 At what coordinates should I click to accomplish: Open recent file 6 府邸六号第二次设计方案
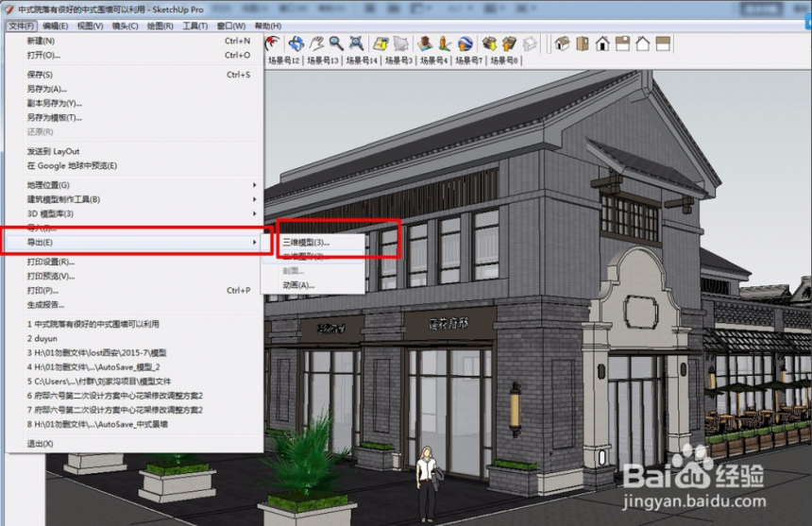(x=134, y=396)
